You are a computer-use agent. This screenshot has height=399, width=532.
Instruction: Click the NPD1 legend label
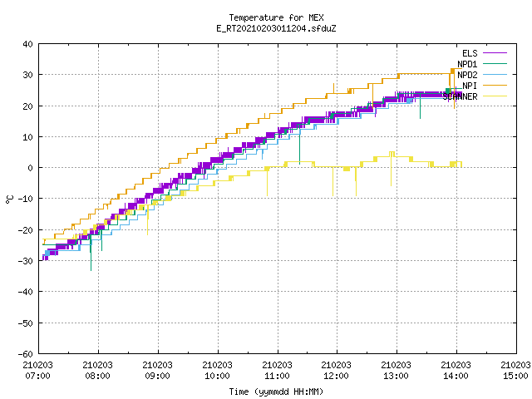click(467, 64)
